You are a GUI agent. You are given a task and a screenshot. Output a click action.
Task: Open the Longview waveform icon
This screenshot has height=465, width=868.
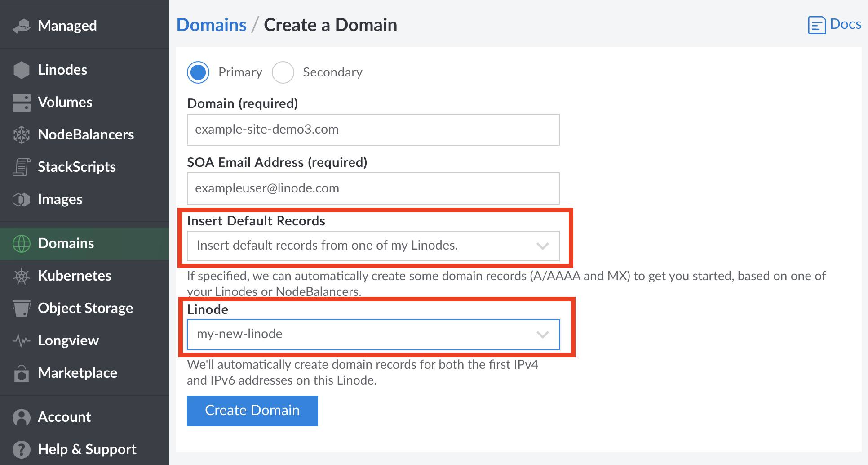[x=21, y=340]
